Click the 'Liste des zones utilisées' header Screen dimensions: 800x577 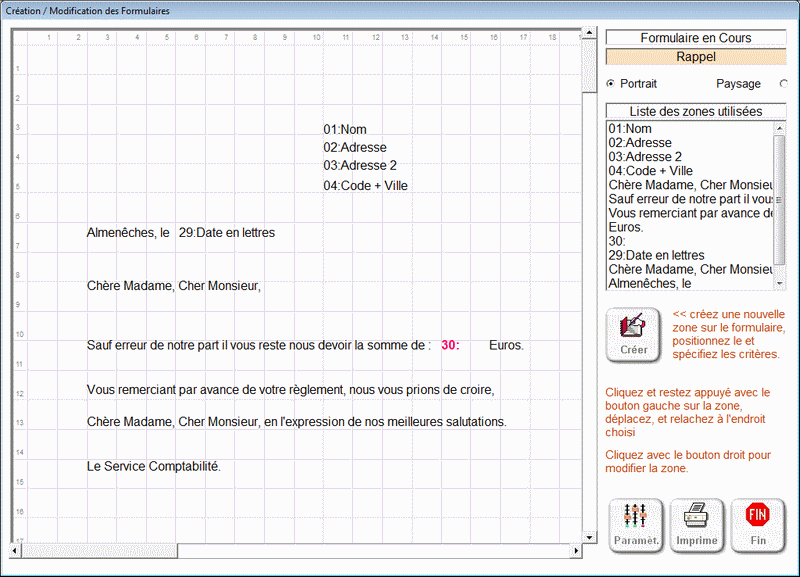click(696, 111)
